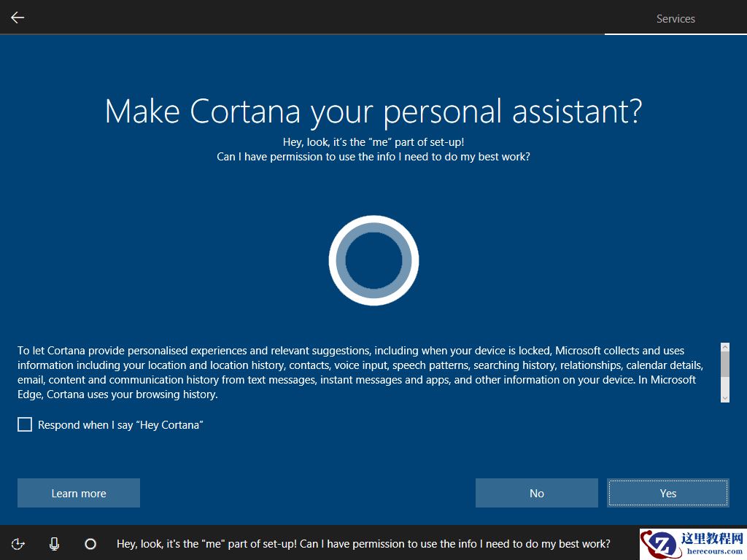Accept Cortana with the Yes button
The image size is (747, 560).
pos(668,493)
